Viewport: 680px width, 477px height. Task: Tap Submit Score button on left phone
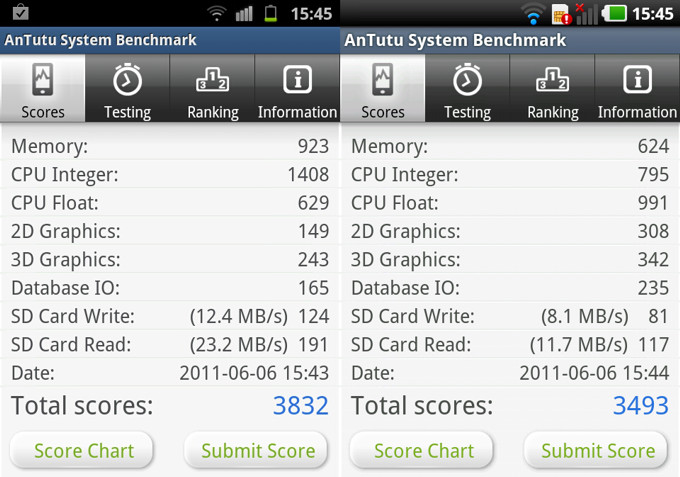point(256,451)
